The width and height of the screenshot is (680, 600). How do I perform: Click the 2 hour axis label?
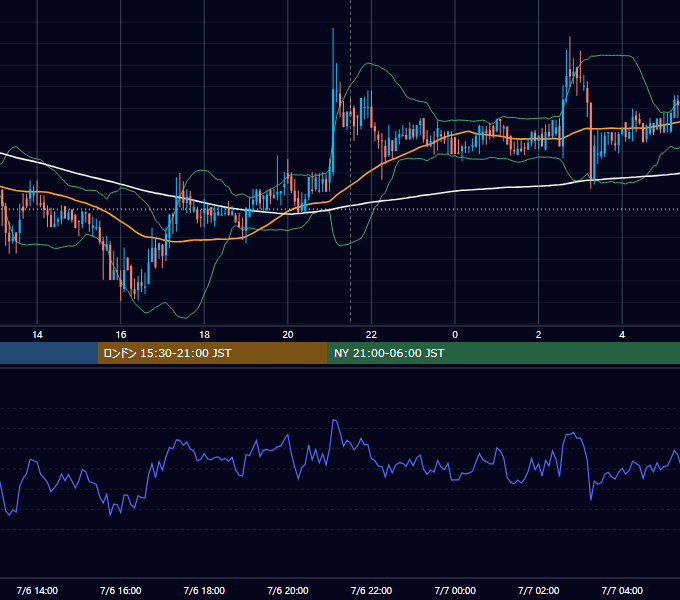(538, 335)
